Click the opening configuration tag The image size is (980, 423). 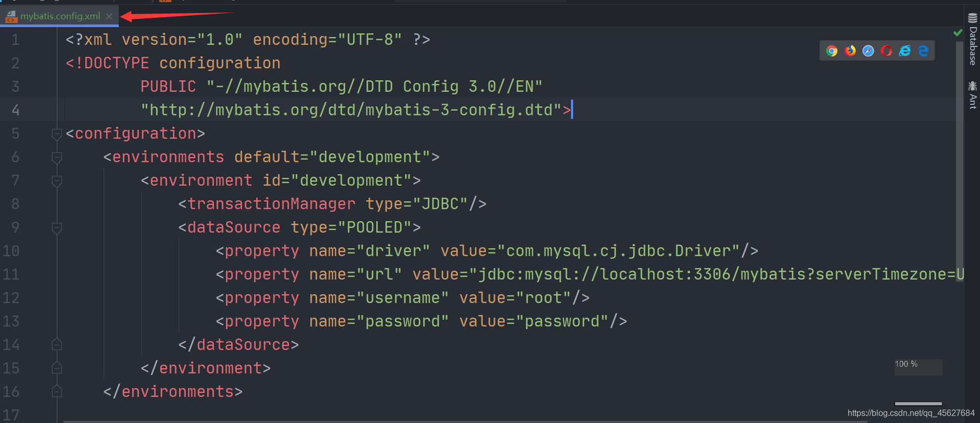(x=135, y=134)
